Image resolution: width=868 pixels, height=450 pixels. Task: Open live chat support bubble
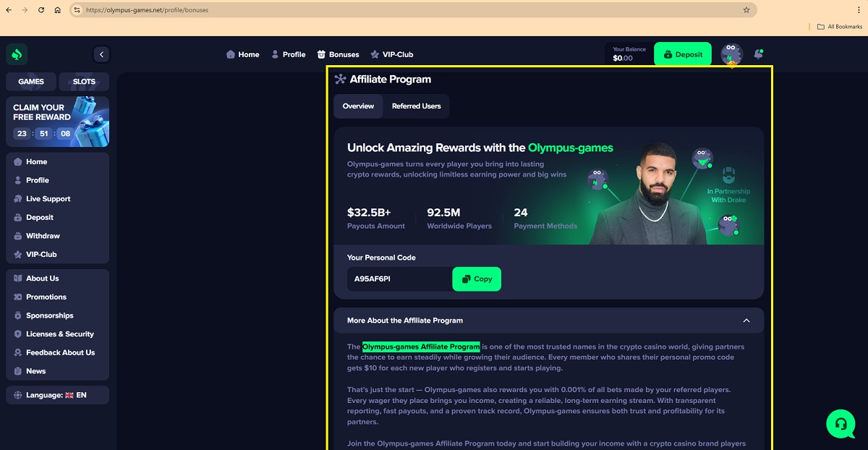click(x=841, y=424)
